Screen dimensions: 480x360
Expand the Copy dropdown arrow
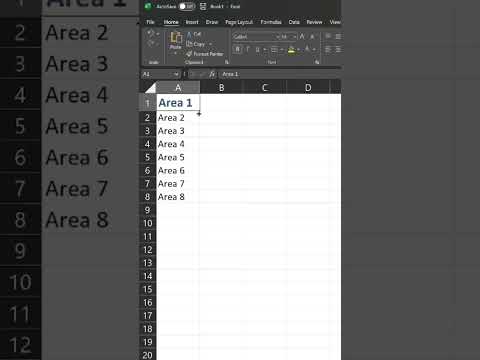(x=210, y=44)
